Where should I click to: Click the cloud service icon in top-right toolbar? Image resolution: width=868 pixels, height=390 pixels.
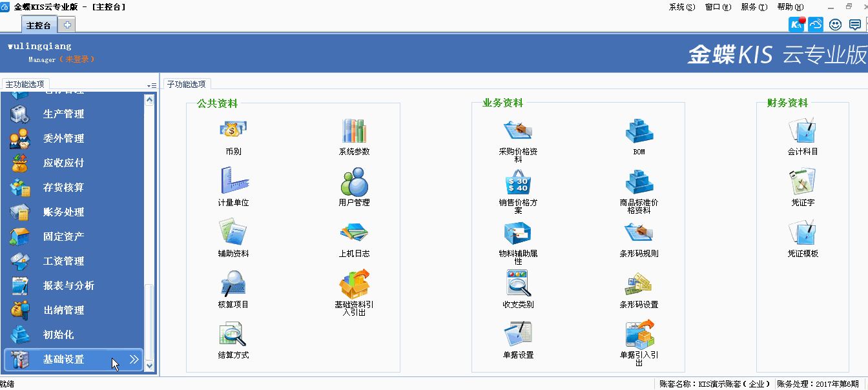coord(816,25)
